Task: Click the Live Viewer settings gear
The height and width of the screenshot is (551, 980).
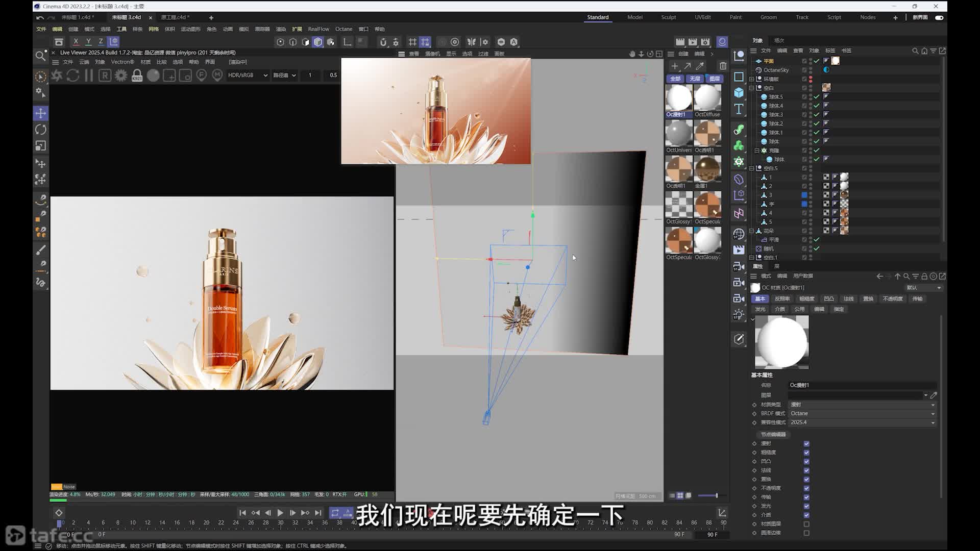Action: pos(121,76)
